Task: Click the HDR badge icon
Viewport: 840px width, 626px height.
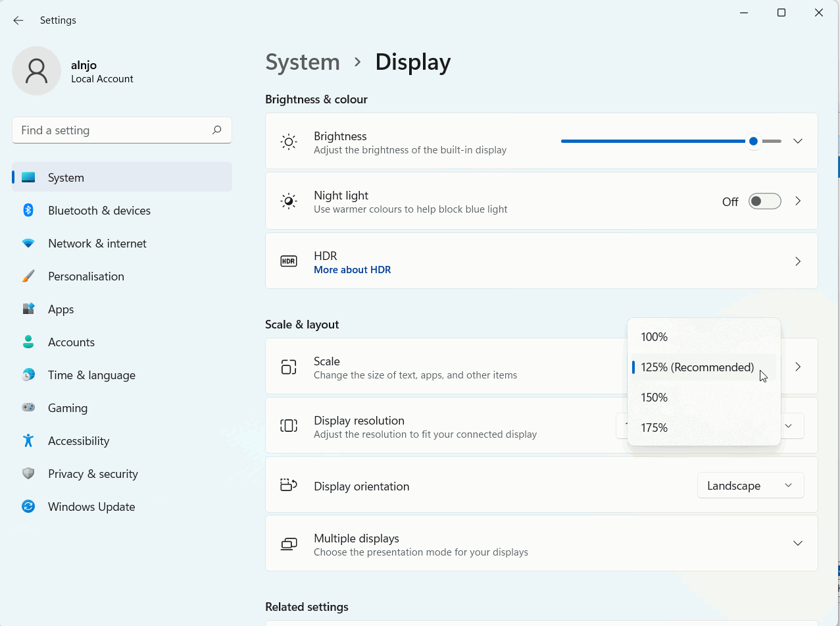Action: (x=289, y=261)
